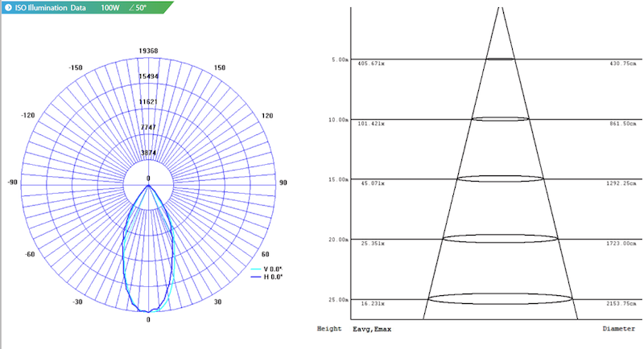
Task: Click the beam ellipse at 10.00m height
Action: [x=500, y=121]
